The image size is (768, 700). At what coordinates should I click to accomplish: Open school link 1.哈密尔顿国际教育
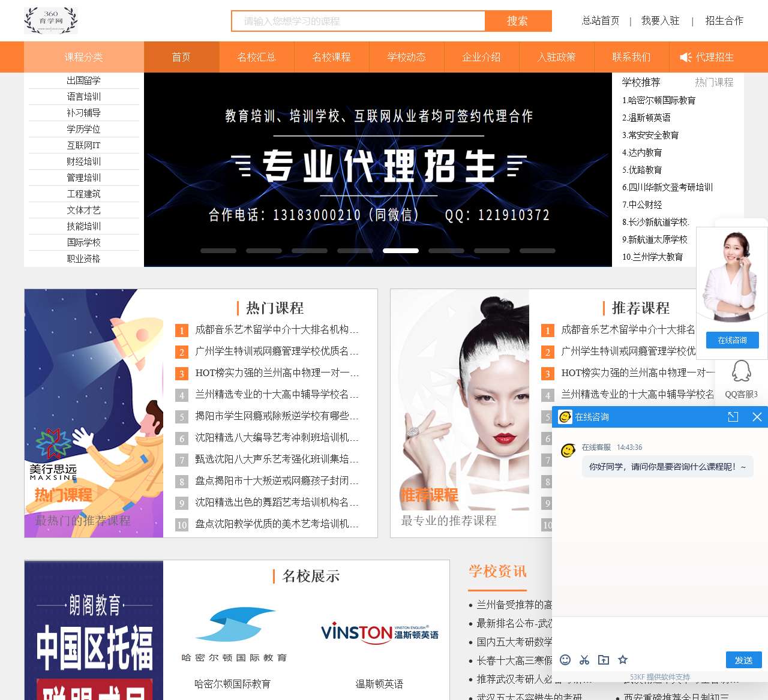tap(659, 100)
